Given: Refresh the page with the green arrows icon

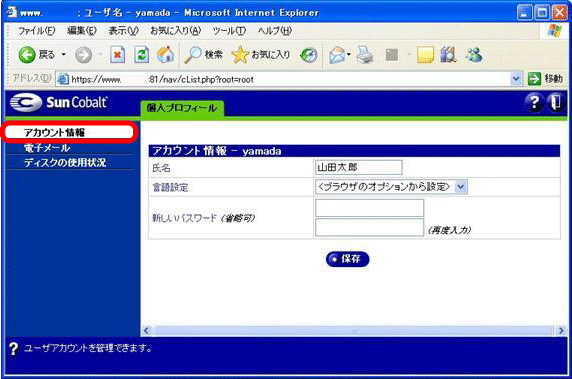Looking at the screenshot, I should pos(142,55).
